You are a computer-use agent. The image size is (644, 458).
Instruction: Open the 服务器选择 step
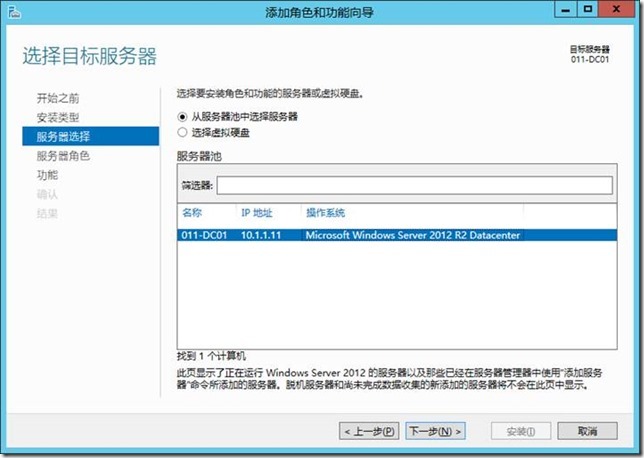pos(90,136)
